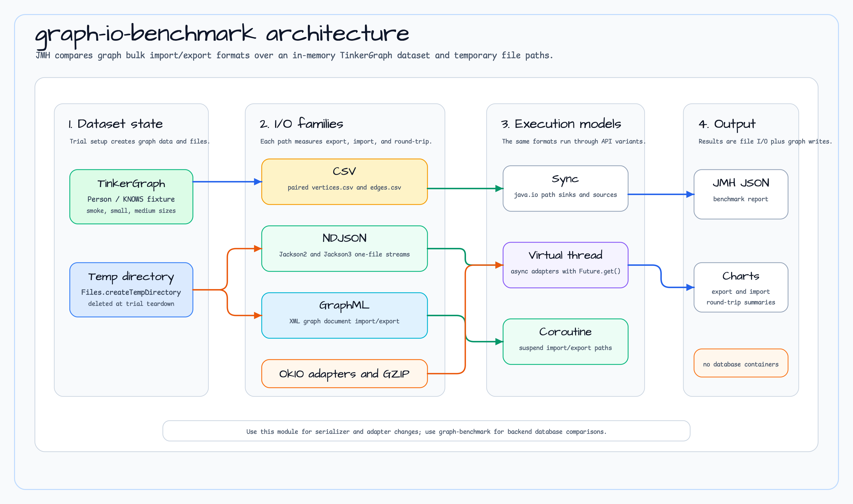Click 'paired vertices.csv and edges.csv' text
The width and height of the screenshot is (853, 504).
click(x=344, y=188)
